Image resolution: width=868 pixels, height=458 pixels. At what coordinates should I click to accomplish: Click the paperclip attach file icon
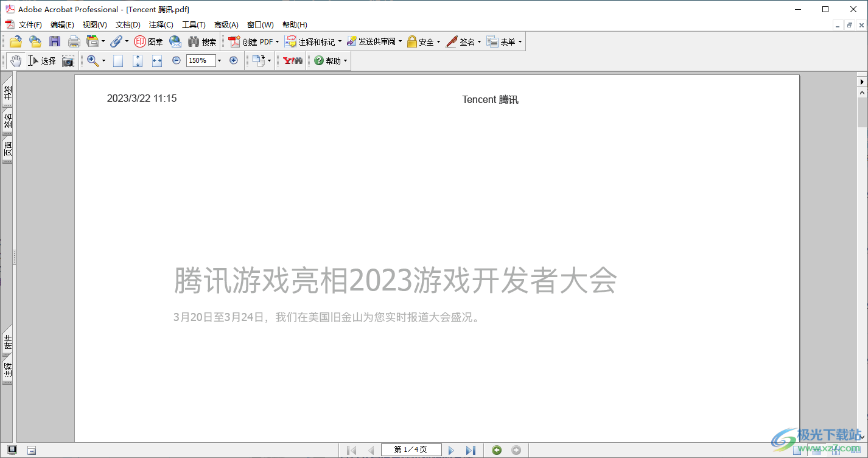coord(116,41)
